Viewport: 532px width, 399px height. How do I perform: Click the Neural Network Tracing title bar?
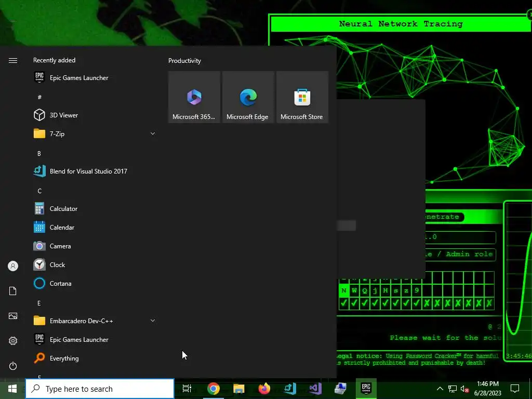[401, 24]
